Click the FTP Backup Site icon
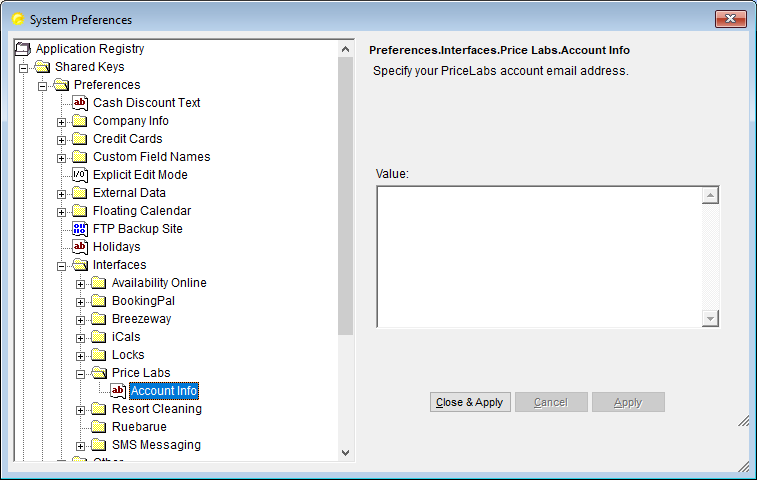 [x=80, y=229]
